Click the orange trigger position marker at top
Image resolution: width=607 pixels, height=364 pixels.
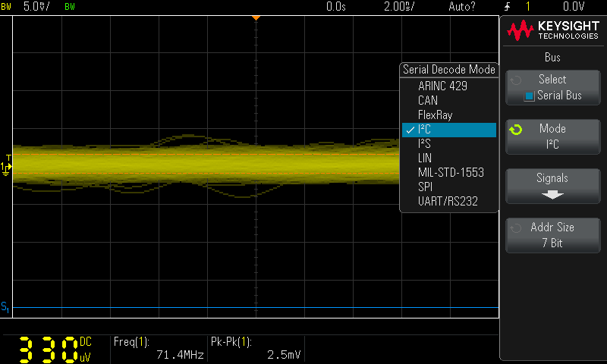click(256, 17)
